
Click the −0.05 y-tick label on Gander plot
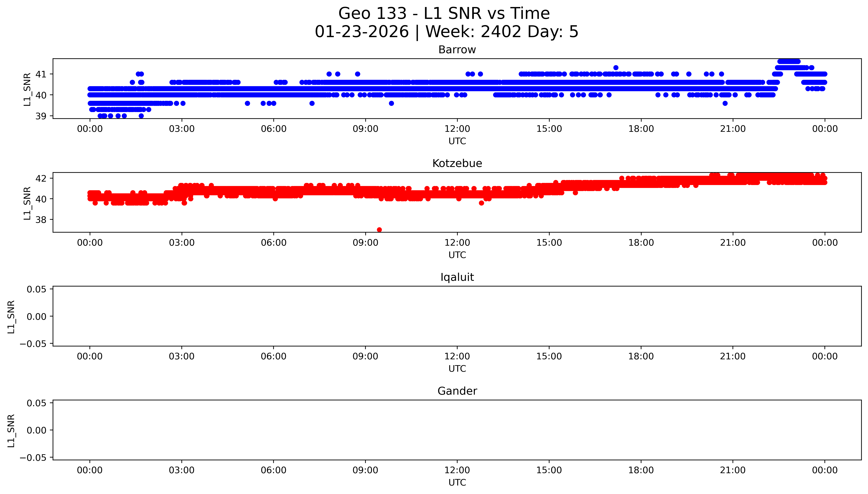[x=33, y=458]
